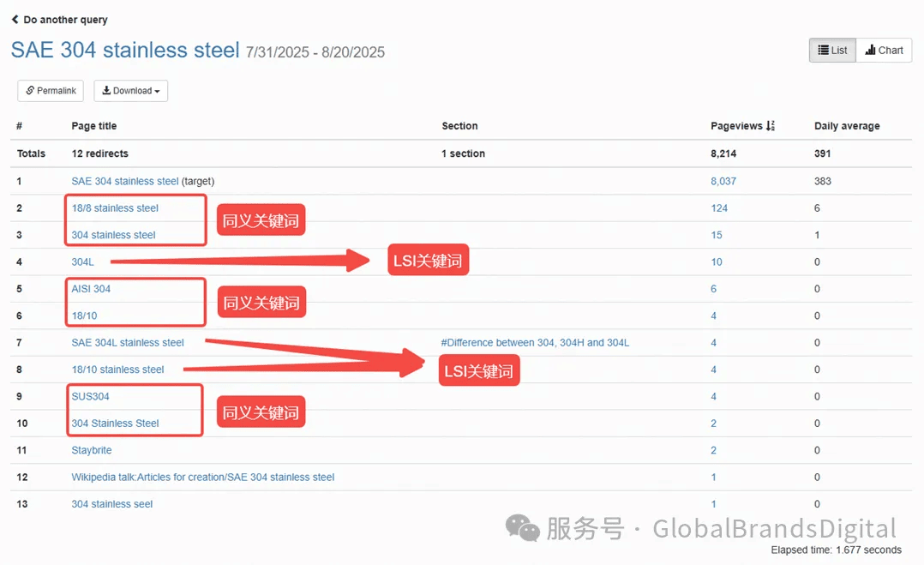View 1 pageview for Wikipedia talk row
Viewport: 924px width, 565px height.
pos(714,478)
